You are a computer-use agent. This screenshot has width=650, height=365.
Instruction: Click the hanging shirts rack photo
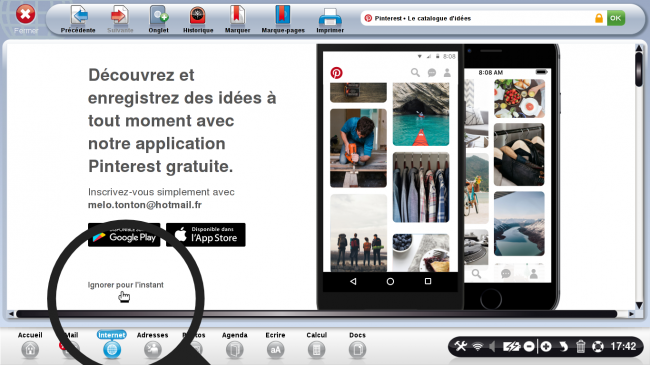(x=421, y=187)
